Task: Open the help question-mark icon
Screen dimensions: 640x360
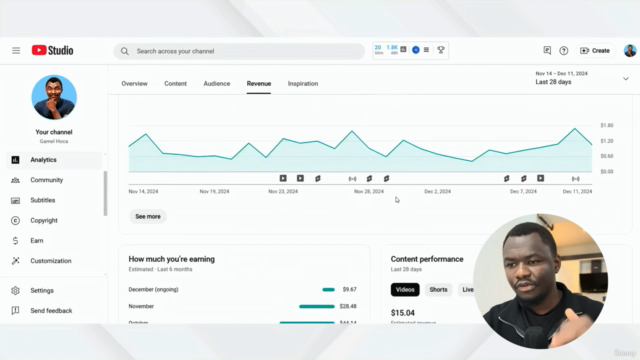Action: (564, 51)
